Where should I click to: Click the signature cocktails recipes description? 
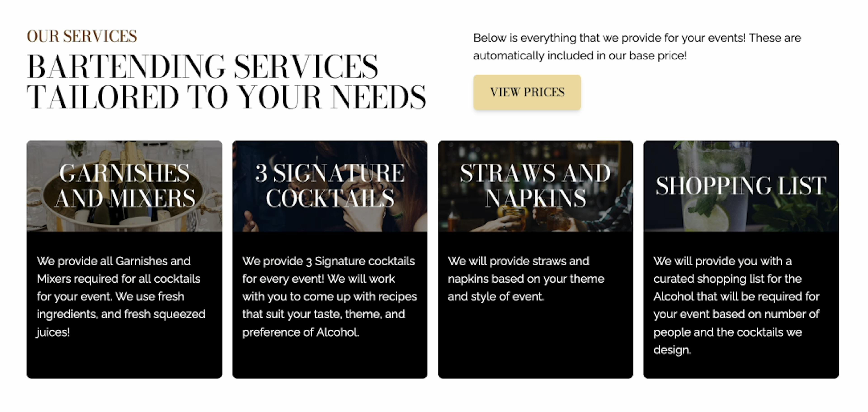click(330, 296)
